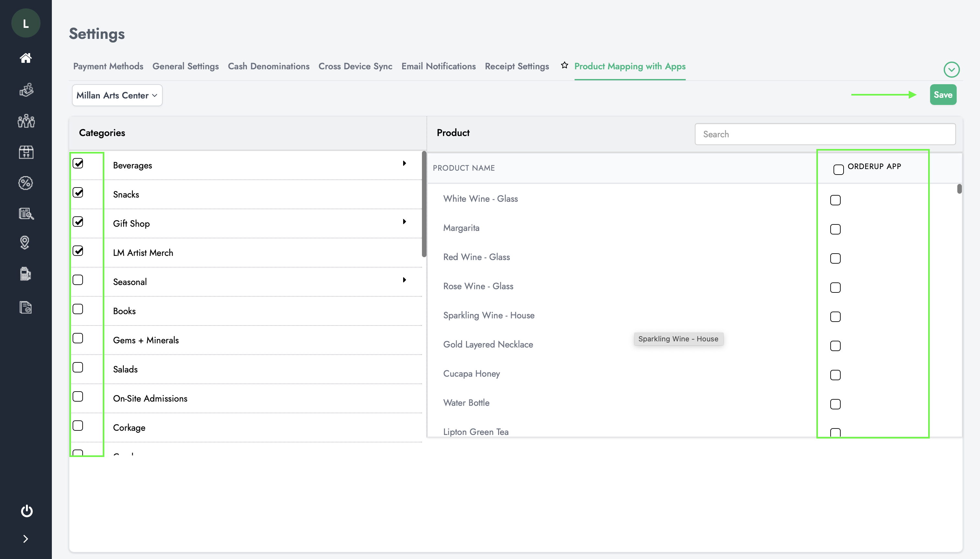Viewport: 980px width, 559px height.
Task: Save the product mapping settings
Action: click(943, 94)
